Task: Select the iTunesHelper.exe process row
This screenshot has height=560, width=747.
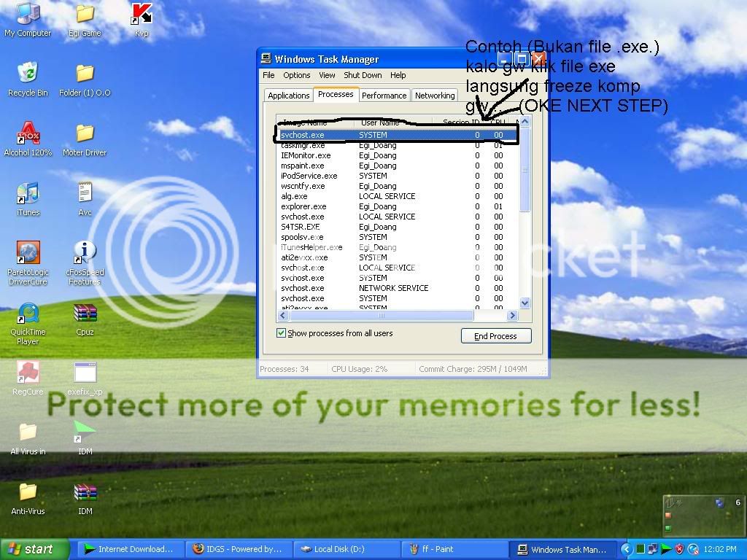Action: point(398,247)
